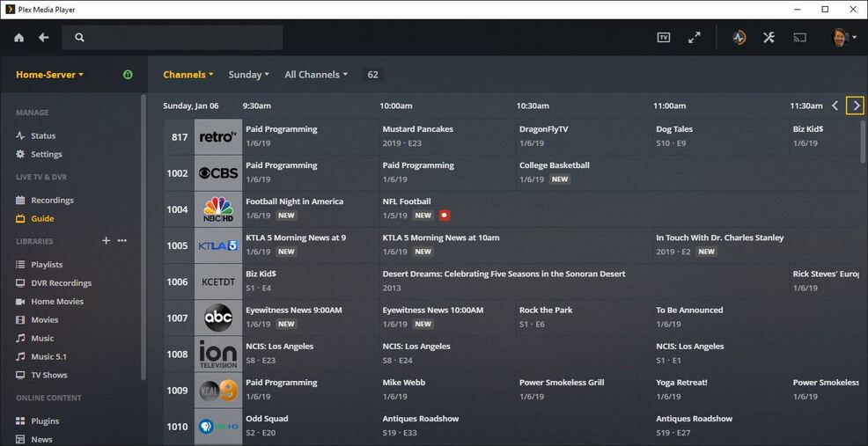The height and width of the screenshot is (446, 868).
Task: Select the ion Television logo
Action: click(218, 355)
